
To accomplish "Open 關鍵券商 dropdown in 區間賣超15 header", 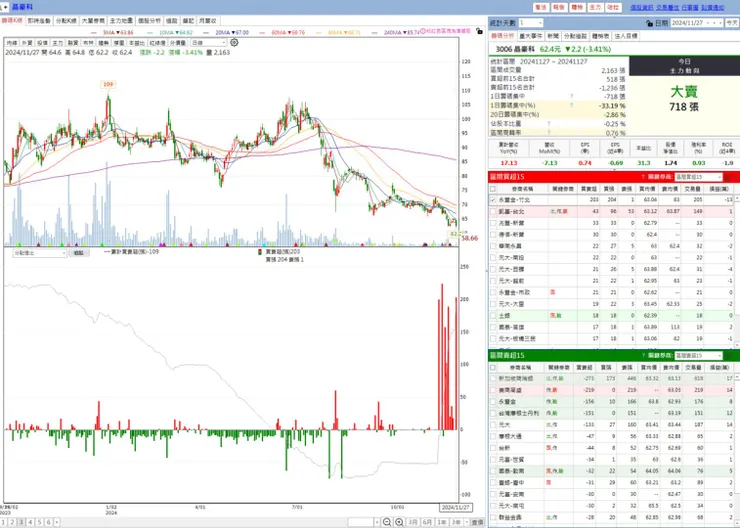I will [x=698, y=355].
